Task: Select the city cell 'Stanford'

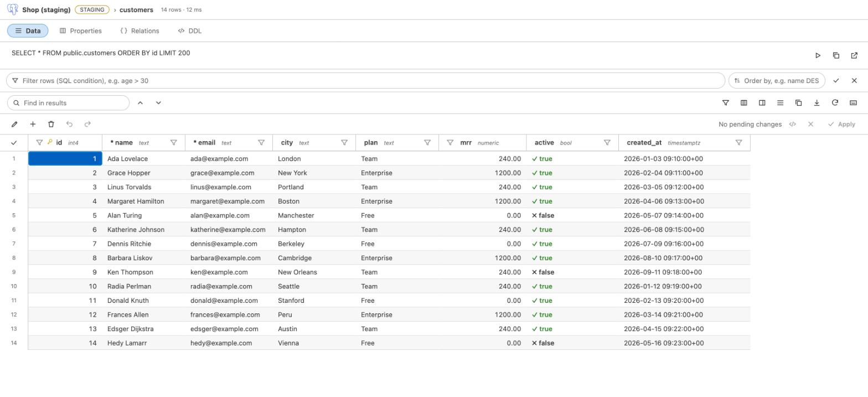Action: pos(314,301)
